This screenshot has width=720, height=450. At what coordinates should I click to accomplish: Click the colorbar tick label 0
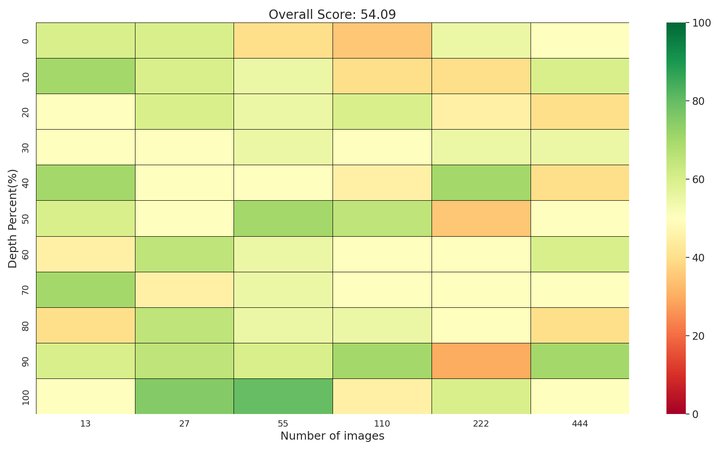click(x=695, y=413)
